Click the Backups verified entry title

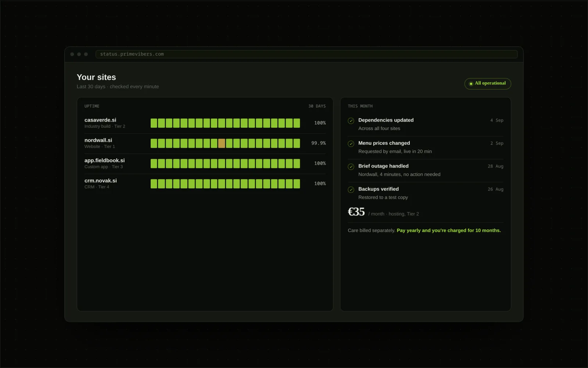(379, 189)
